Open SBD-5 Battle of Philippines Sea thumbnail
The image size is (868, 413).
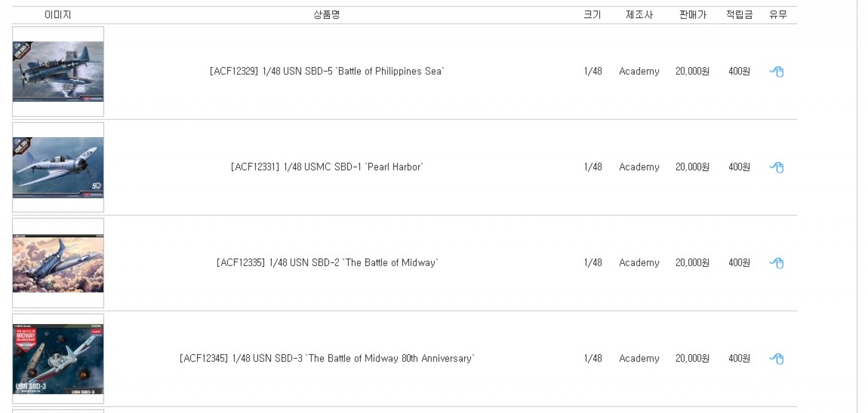pyautogui.click(x=58, y=72)
